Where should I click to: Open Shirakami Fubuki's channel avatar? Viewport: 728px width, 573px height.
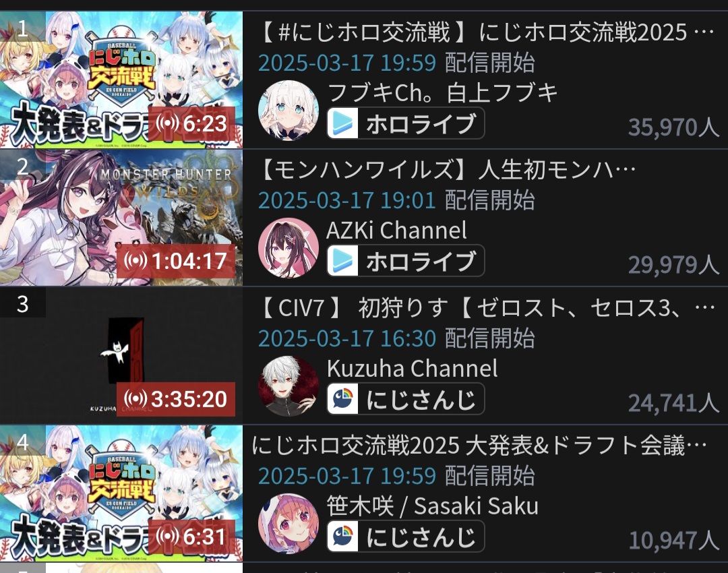click(289, 110)
